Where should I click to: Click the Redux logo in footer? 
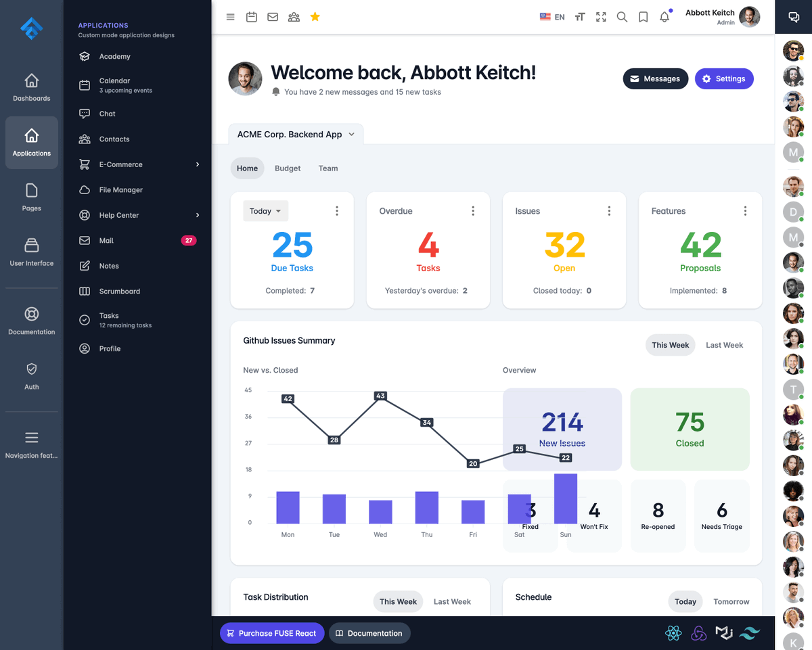[x=699, y=633]
